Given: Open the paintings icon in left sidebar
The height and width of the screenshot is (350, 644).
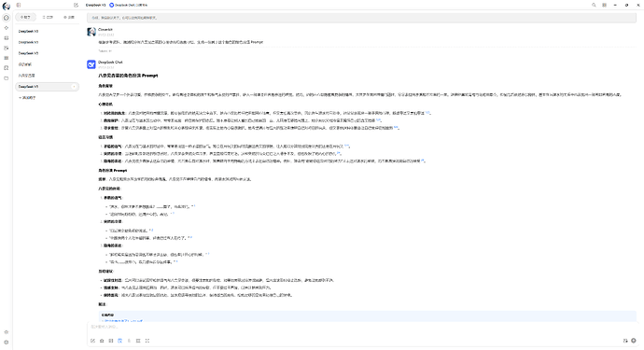Looking at the screenshot, I should [7, 37].
